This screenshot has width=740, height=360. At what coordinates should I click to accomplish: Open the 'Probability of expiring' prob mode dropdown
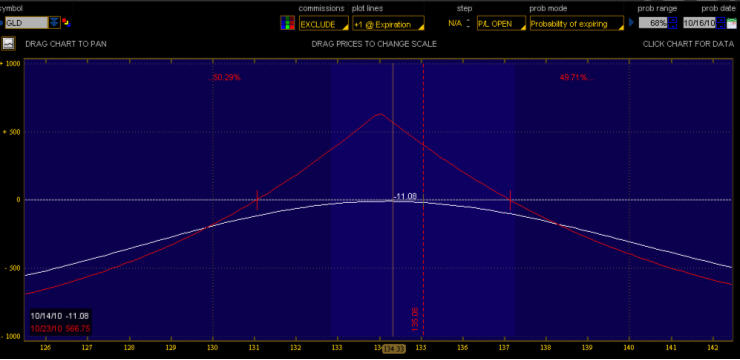(x=576, y=24)
